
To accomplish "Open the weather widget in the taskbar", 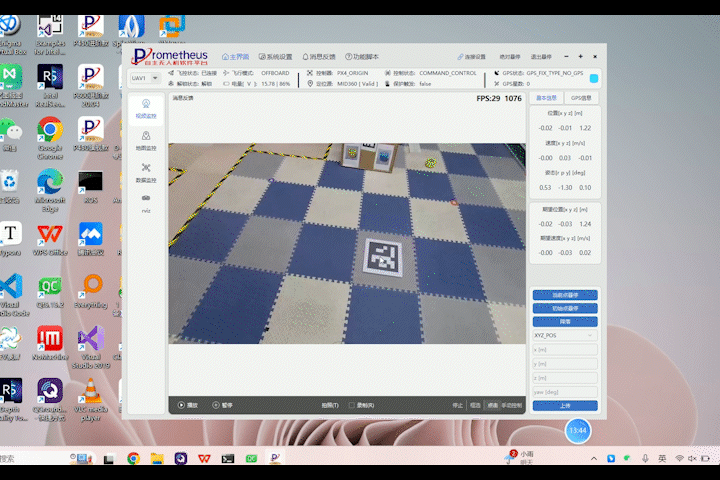I will 519,457.
